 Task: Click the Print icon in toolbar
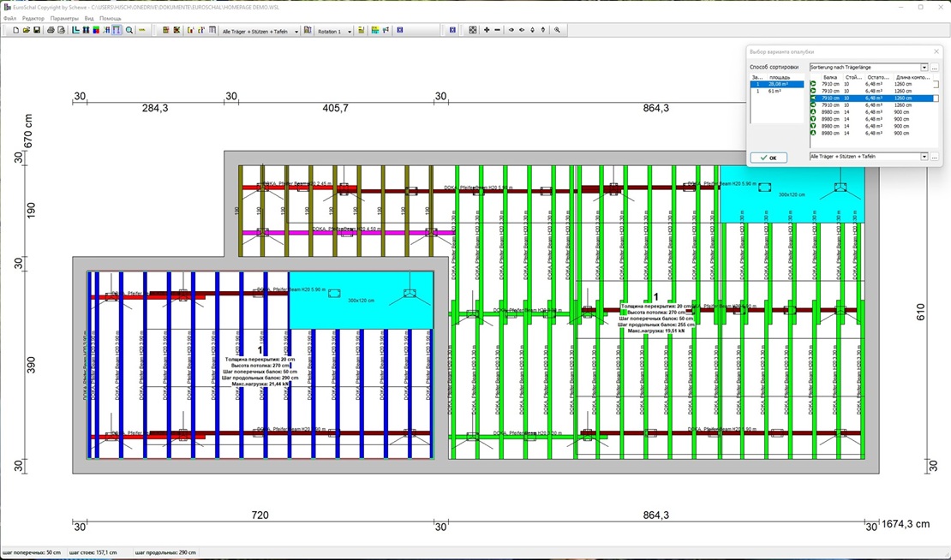[51, 30]
